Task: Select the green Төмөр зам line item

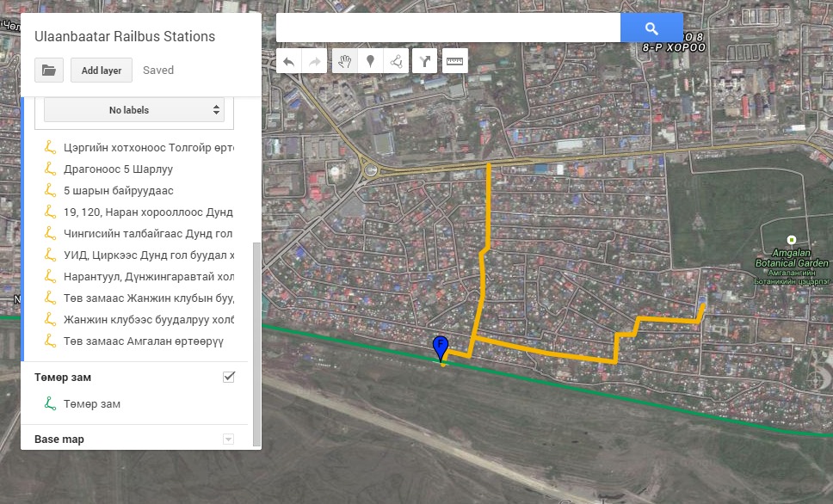Action: pyautogui.click(x=91, y=403)
